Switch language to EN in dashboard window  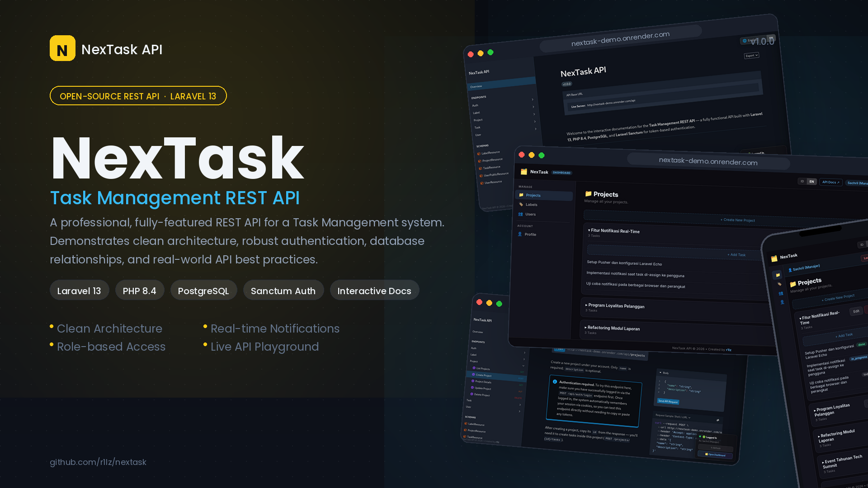(811, 182)
